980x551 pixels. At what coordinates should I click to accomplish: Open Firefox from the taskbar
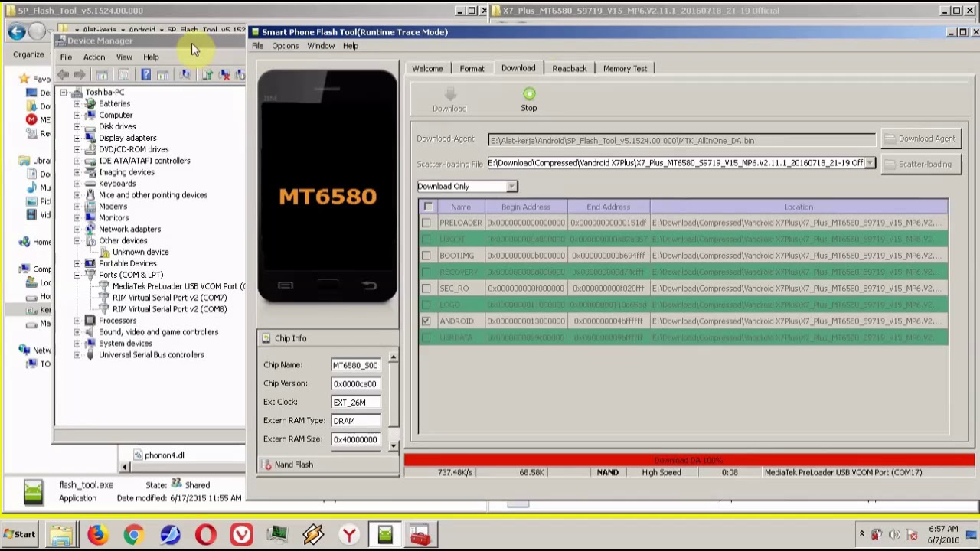97,534
